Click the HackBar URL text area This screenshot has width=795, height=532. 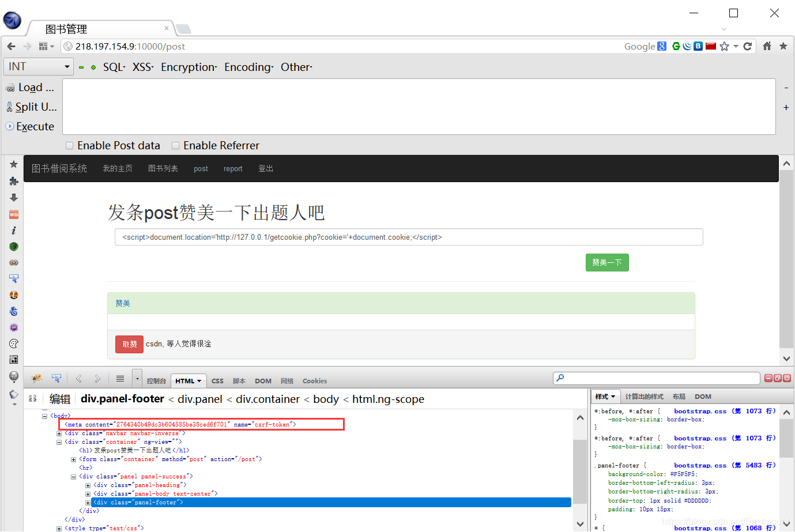click(x=419, y=107)
